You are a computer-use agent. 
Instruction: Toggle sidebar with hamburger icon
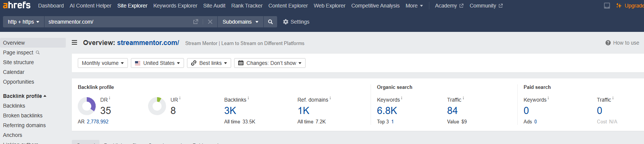coord(74,43)
